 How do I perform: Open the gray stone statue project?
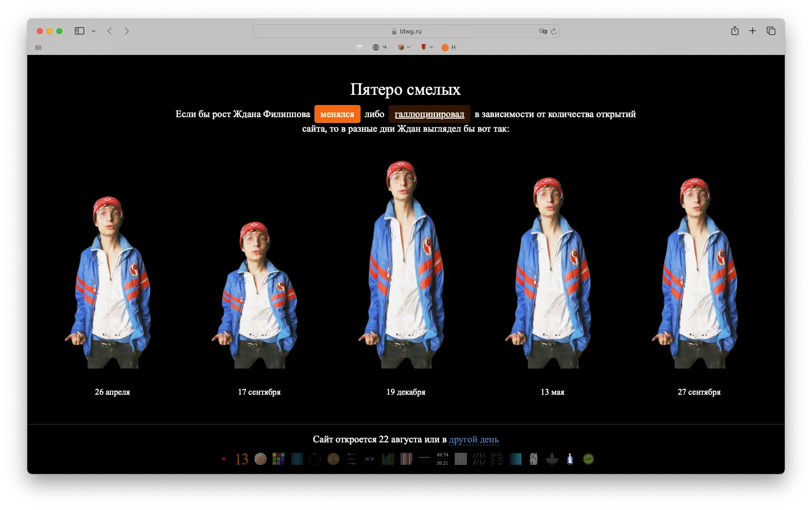tap(534, 459)
